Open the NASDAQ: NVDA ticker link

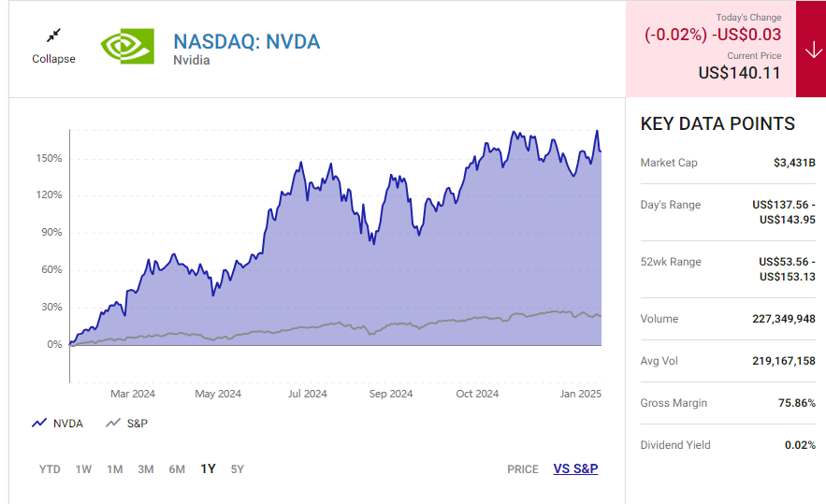point(247,41)
